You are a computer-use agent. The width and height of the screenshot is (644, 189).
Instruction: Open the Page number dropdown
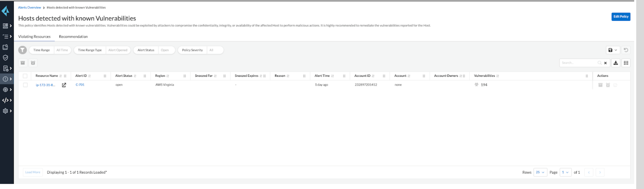coord(565,172)
